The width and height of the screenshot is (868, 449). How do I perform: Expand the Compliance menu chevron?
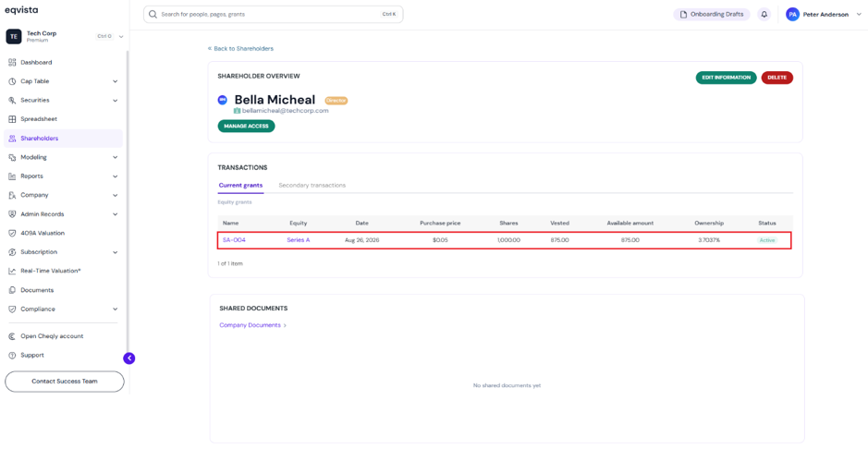coord(116,309)
